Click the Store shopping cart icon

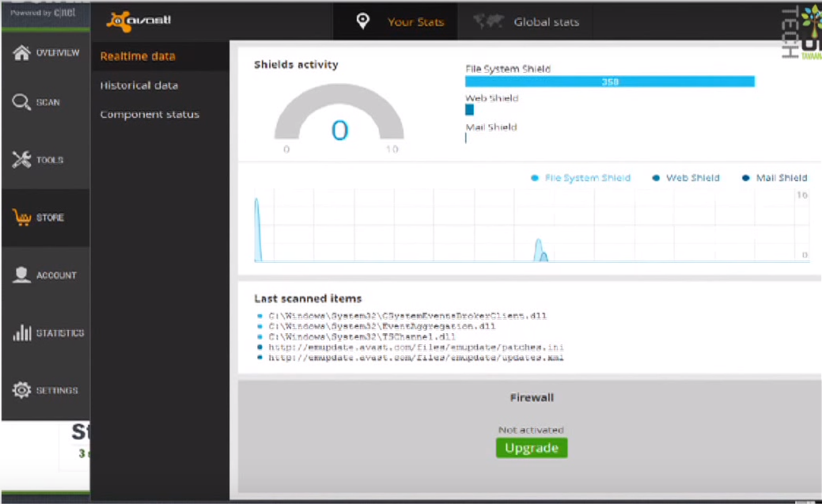click(22, 217)
